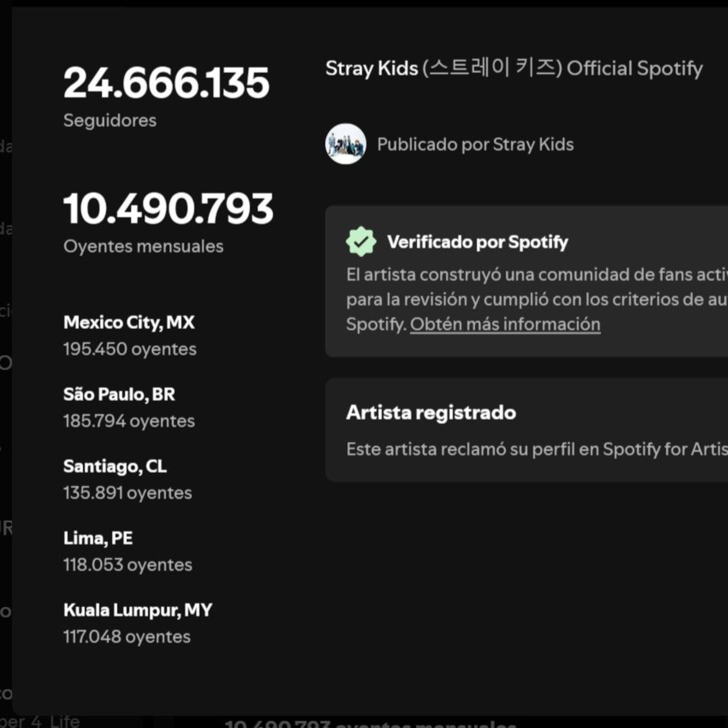
Task: Select the 'Kuala Lumpur, MY' city row
Action: (x=138, y=610)
